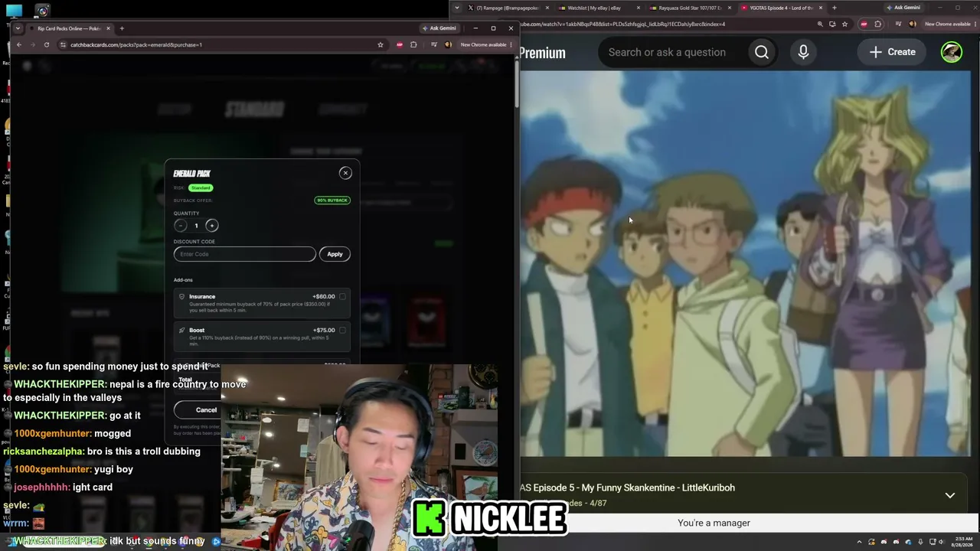This screenshot has height=551, width=980.
Task: Click New Chrome available in catchbackcards window
Action: (486, 44)
